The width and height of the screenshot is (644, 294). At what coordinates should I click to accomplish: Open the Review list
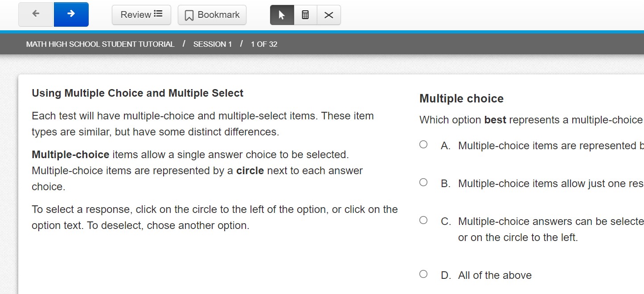141,15
